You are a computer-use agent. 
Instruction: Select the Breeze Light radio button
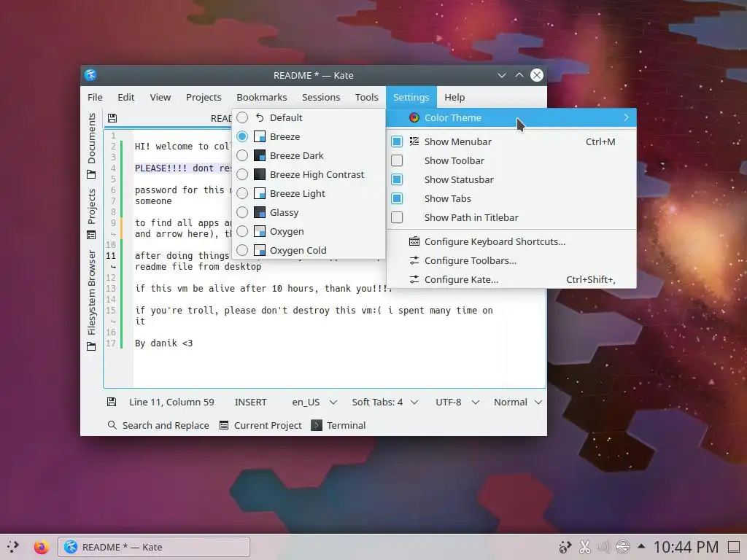click(x=242, y=193)
